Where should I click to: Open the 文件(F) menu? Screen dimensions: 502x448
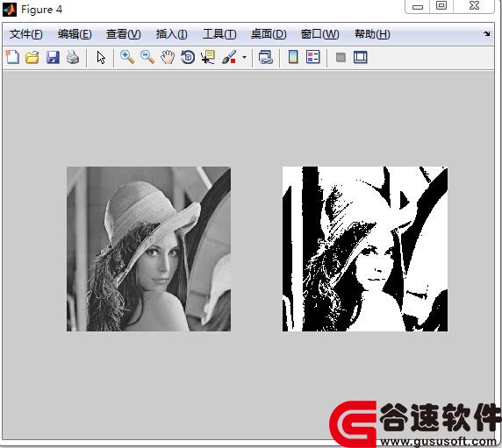point(25,34)
